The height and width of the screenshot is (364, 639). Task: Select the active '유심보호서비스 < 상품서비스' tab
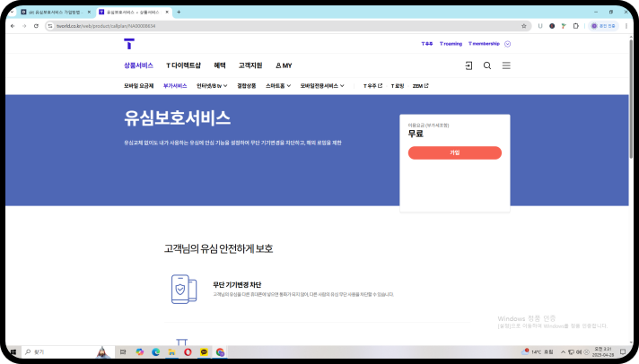click(x=134, y=13)
